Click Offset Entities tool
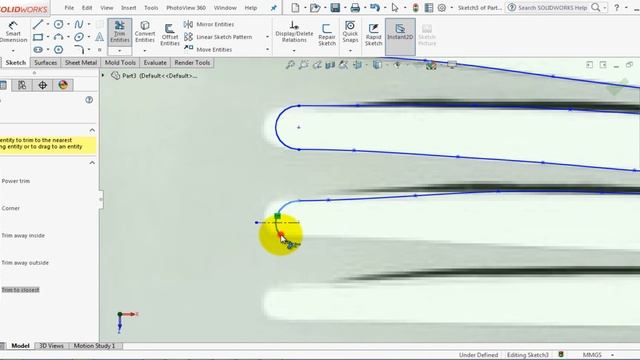 point(169,34)
